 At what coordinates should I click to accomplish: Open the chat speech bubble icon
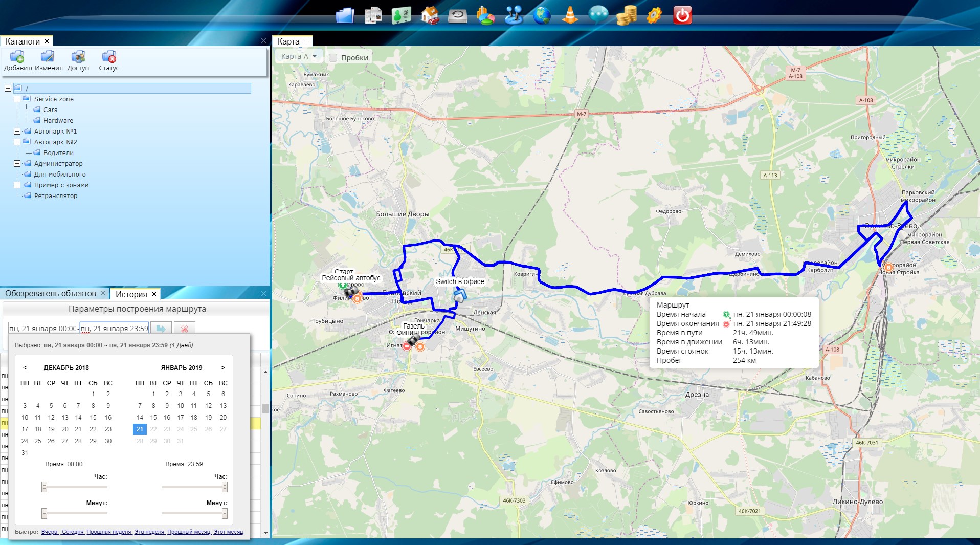point(598,15)
